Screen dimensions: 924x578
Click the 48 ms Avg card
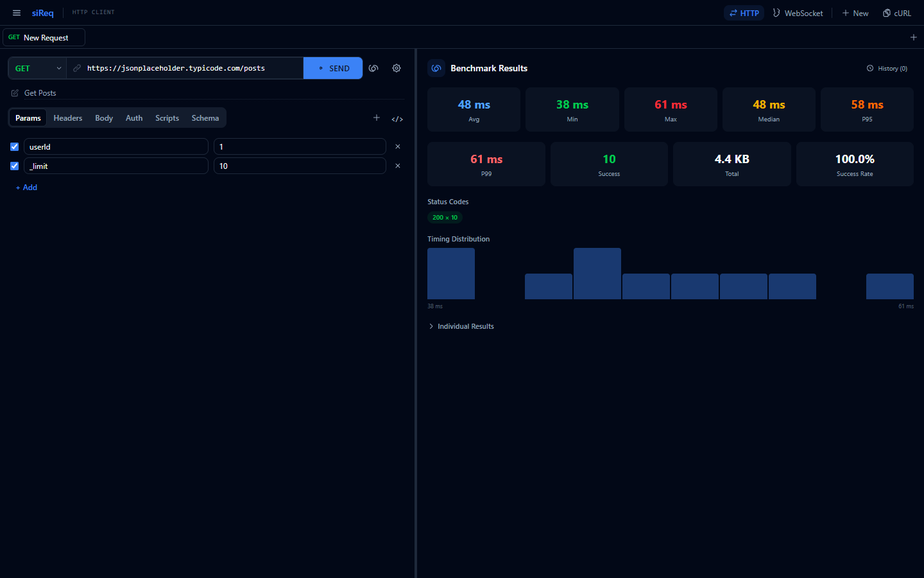[x=474, y=110]
